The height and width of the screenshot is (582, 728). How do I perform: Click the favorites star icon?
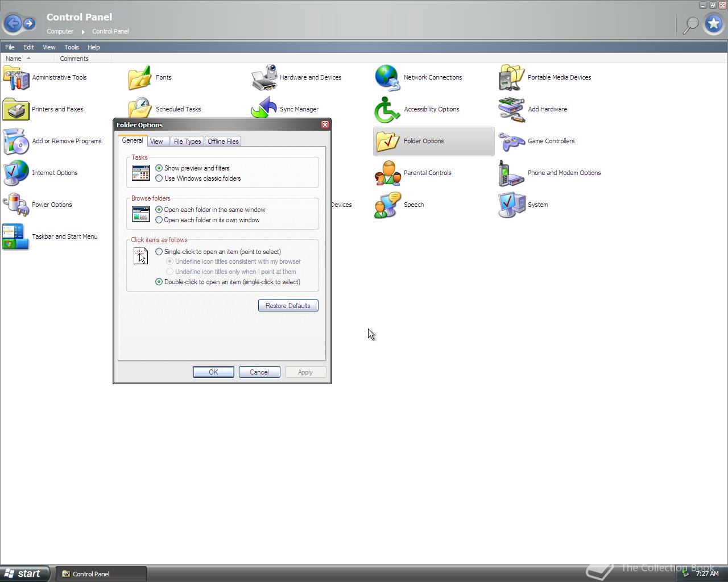coord(714,24)
